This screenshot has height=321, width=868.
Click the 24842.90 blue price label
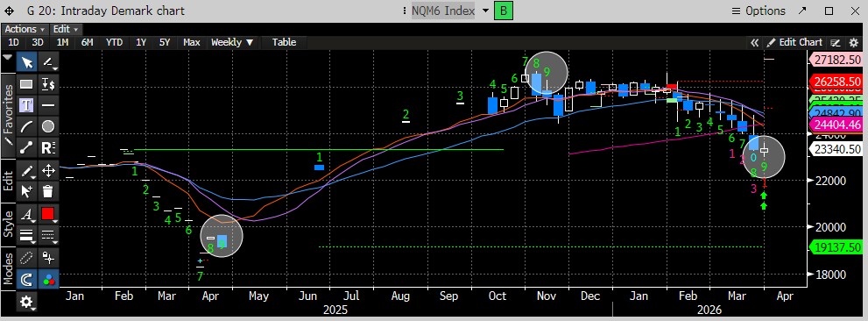836,113
